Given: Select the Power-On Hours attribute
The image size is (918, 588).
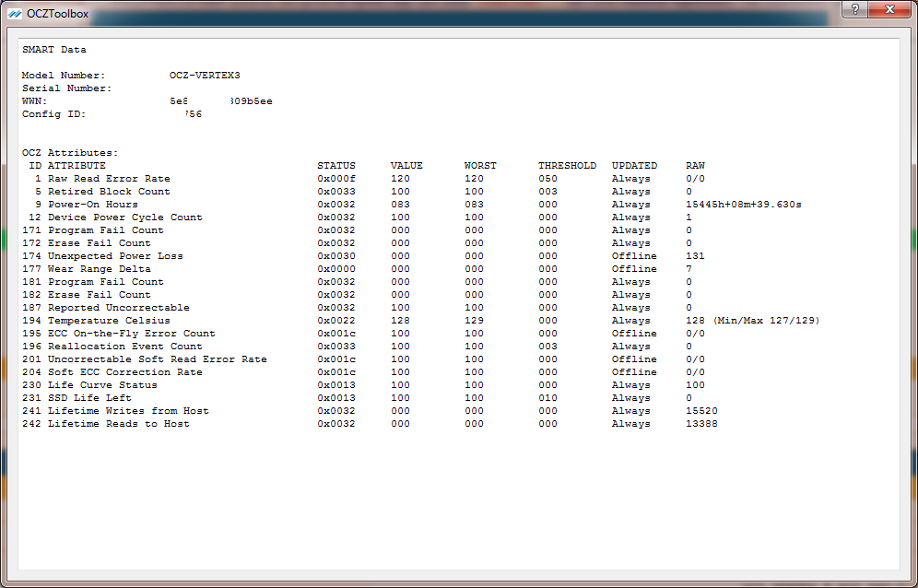Looking at the screenshot, I should (93, 205).
